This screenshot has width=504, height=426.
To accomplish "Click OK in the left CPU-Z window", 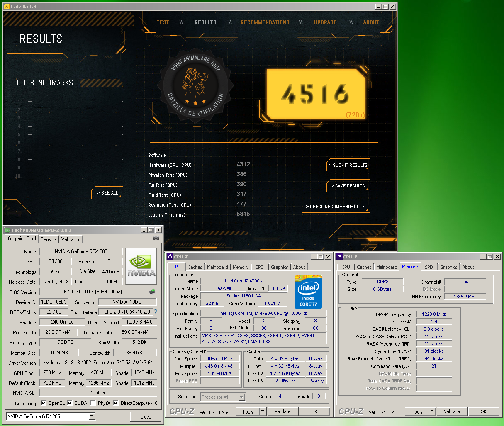I will (314, 411).
